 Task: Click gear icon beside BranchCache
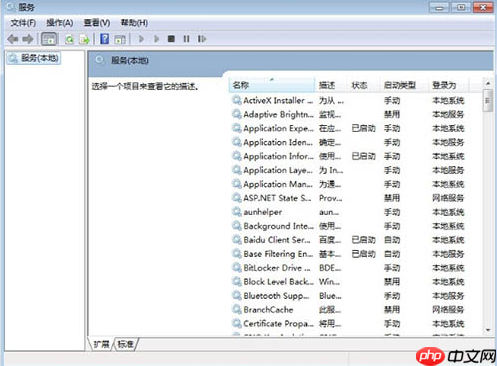(237, 309)
